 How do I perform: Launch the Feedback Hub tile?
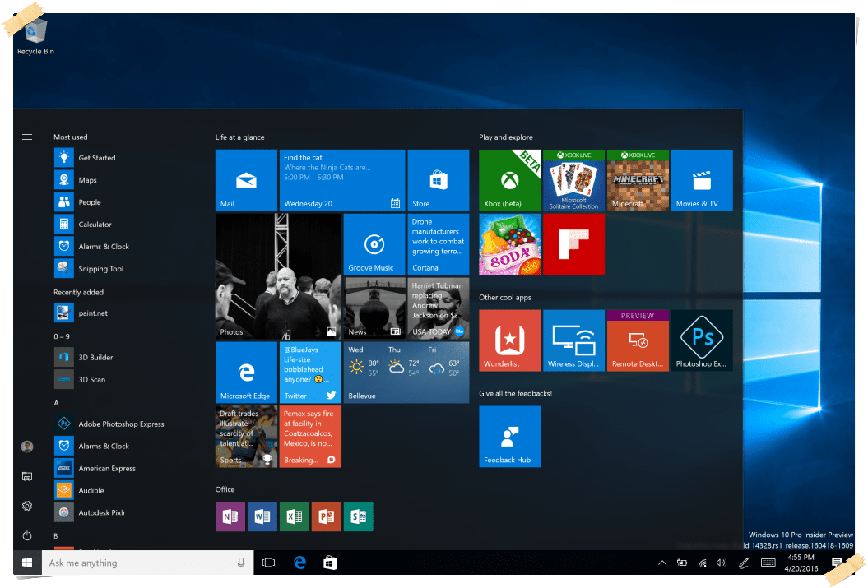[509, 436]
